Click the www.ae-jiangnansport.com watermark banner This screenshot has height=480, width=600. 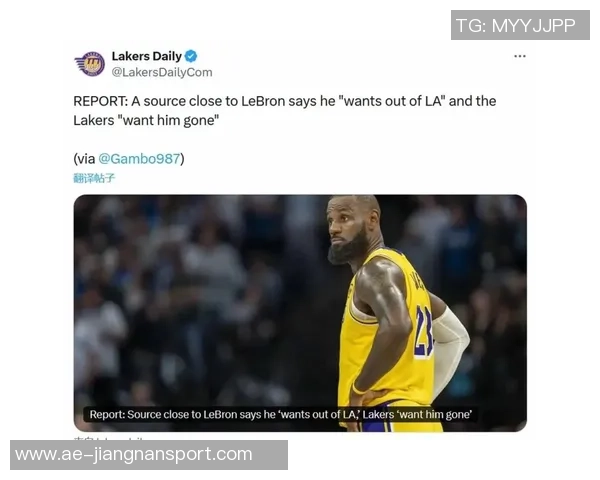(x=149, y=455)
